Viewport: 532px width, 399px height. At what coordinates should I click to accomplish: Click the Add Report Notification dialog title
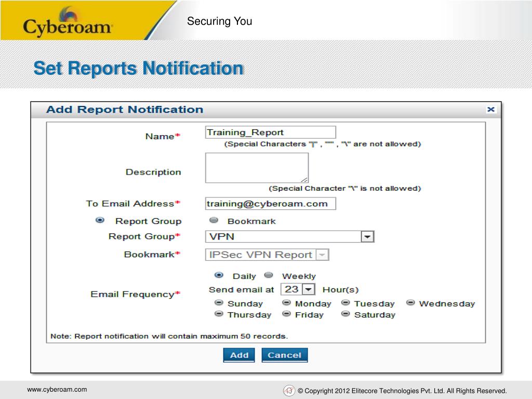(125, 109)
